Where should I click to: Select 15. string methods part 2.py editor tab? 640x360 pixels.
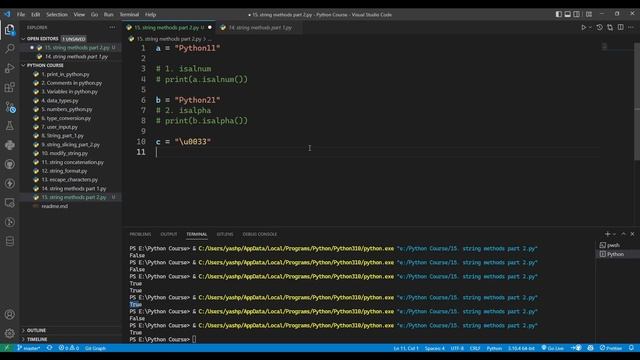click(x=169, y=27)
